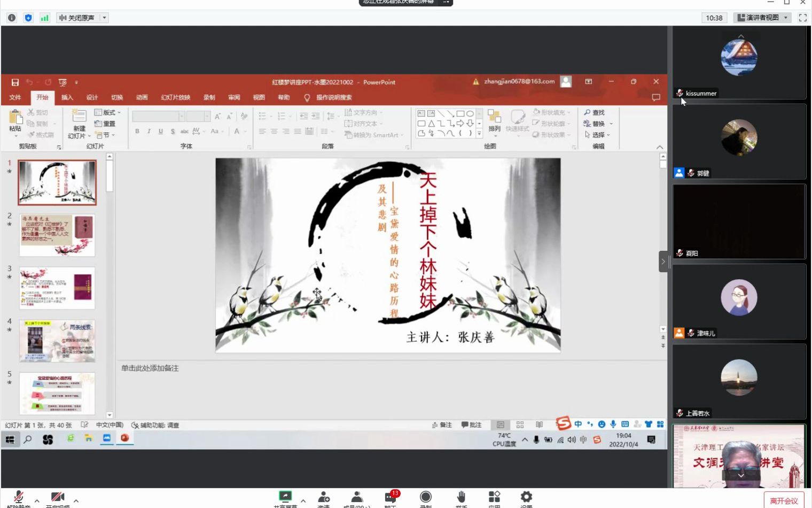812x508 pixels.
Task: Clear all formatting with the eraser icon
Action: click(244, 116)
